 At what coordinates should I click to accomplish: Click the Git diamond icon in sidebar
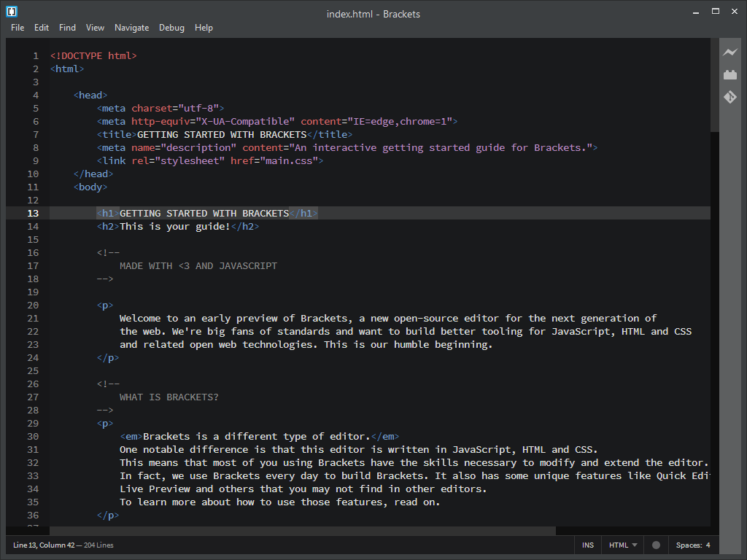point(729,97)
